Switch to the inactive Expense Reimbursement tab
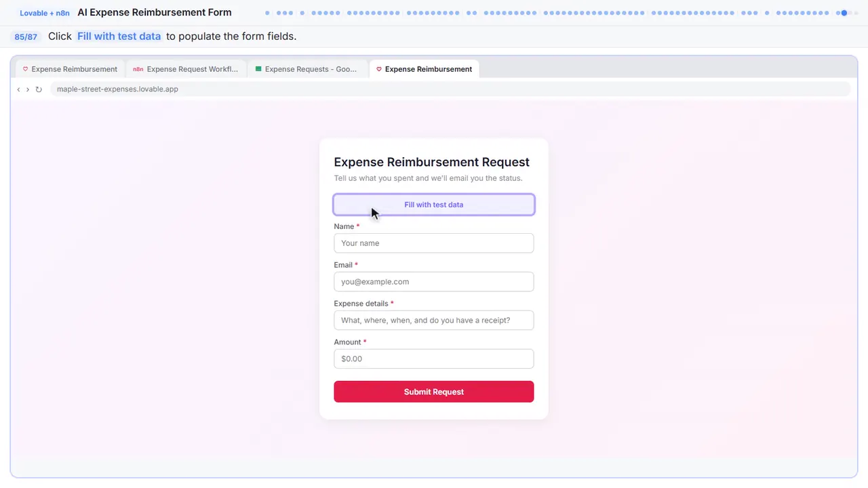Viewport: 868px width, 488px height. point(70,69)
